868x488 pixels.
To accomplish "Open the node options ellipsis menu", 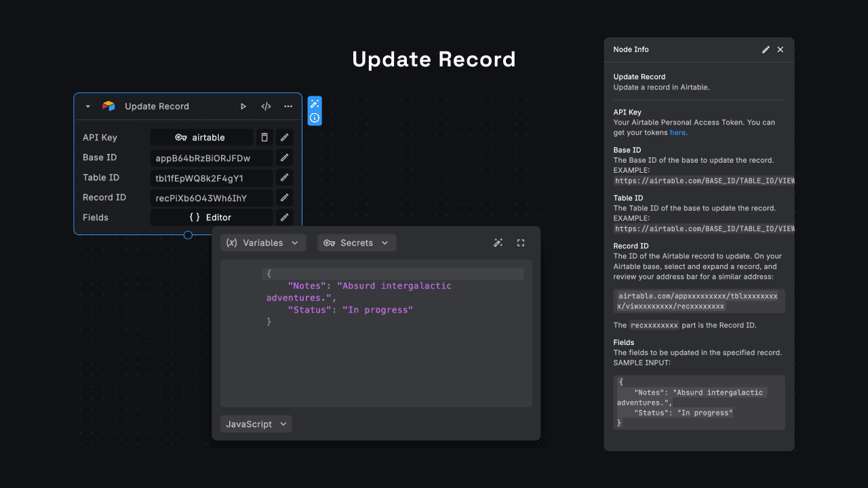I will [288, 106].
